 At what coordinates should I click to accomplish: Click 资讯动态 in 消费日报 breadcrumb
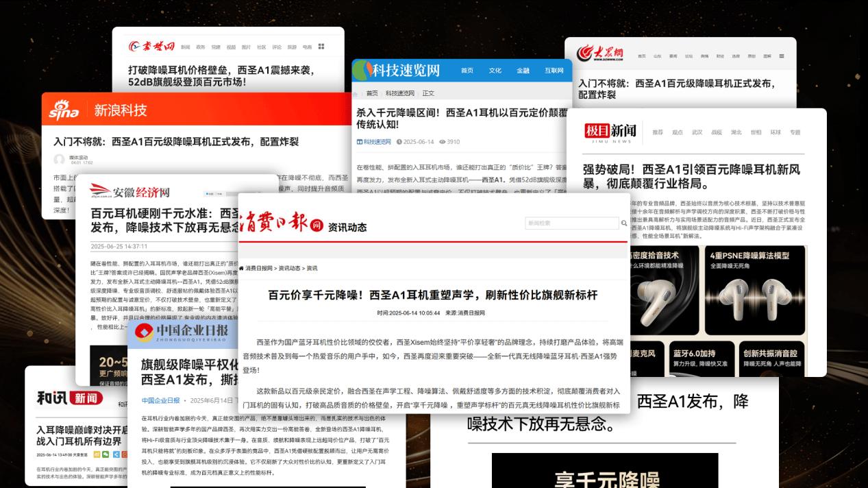[x=288, y=268]
